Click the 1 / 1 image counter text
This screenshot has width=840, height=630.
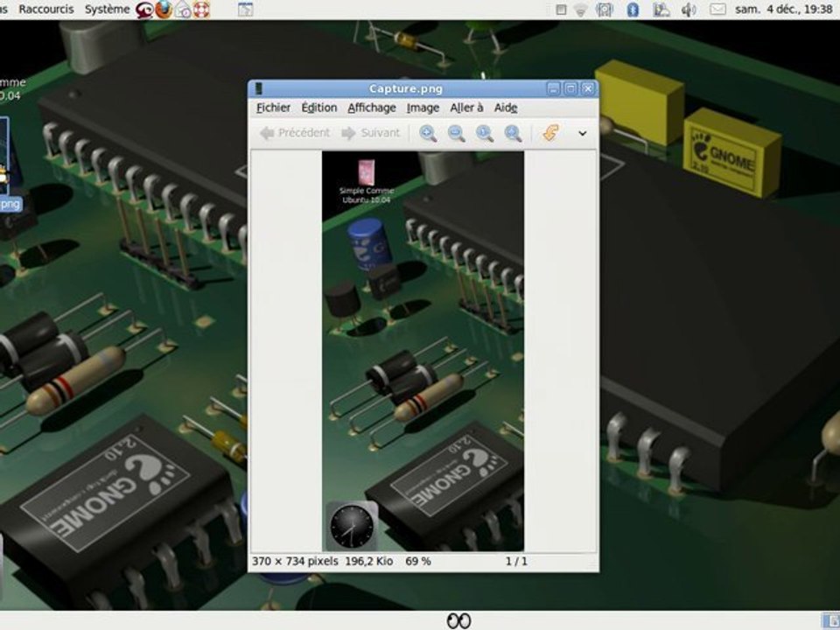click(516, 562)
